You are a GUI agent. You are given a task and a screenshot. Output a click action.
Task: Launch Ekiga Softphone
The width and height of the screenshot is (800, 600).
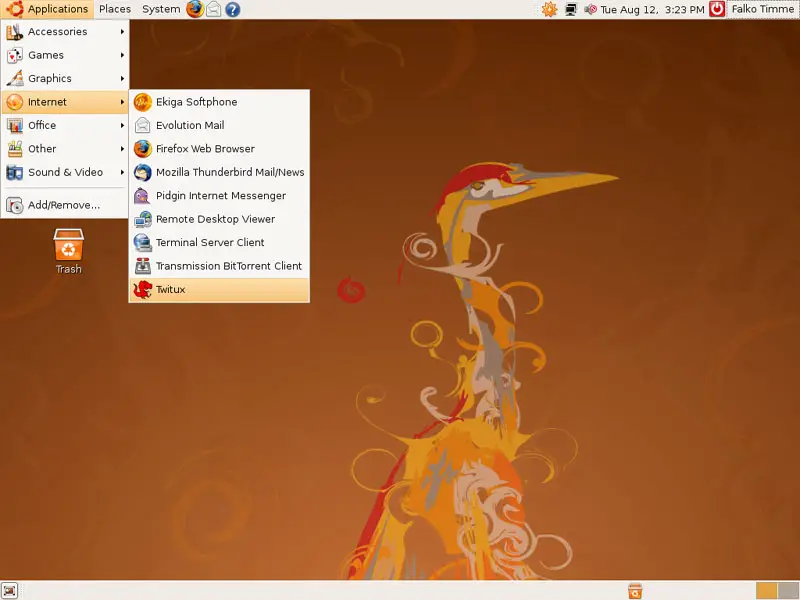(x=219, y=102)
